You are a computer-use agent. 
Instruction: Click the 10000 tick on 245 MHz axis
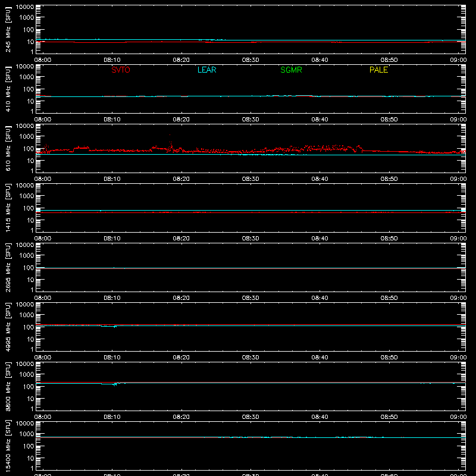click(25, 7)
